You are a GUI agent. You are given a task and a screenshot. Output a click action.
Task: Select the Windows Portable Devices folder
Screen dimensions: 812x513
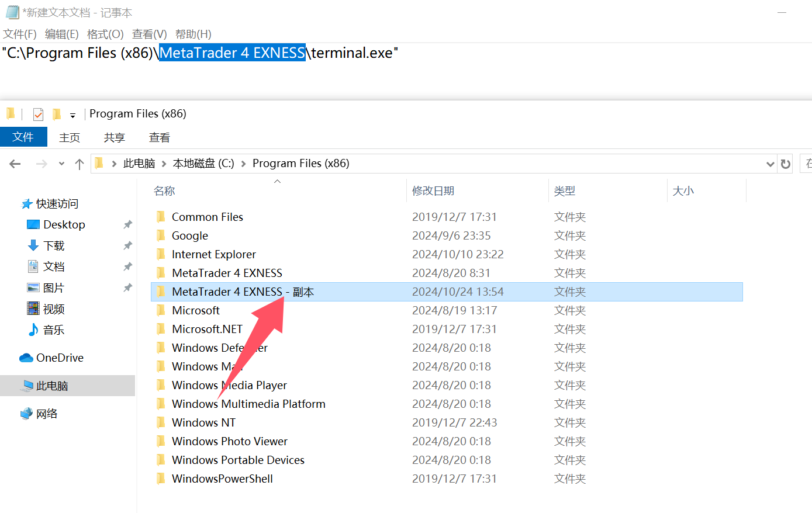point(238,460)
